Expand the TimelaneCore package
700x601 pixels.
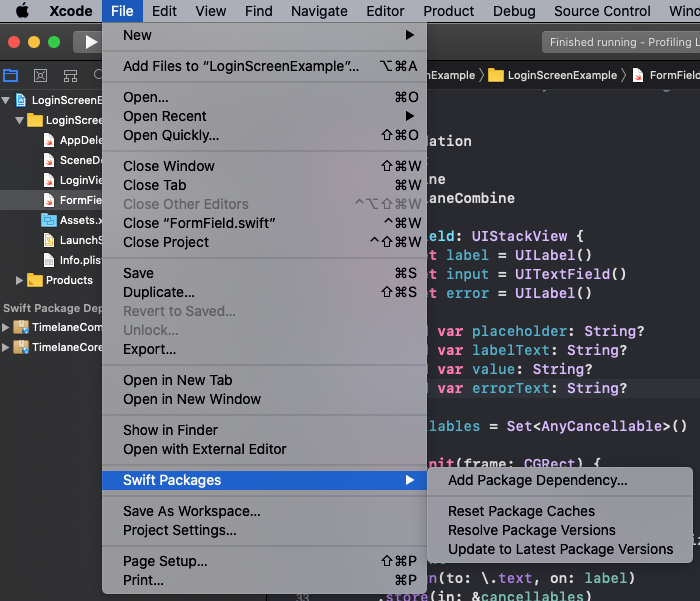click(x=5, y=347)
